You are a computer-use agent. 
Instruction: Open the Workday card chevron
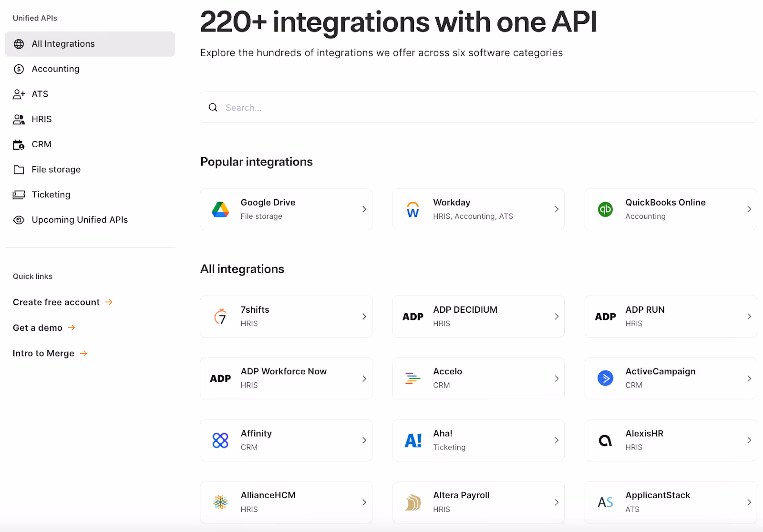pos(557,209)
